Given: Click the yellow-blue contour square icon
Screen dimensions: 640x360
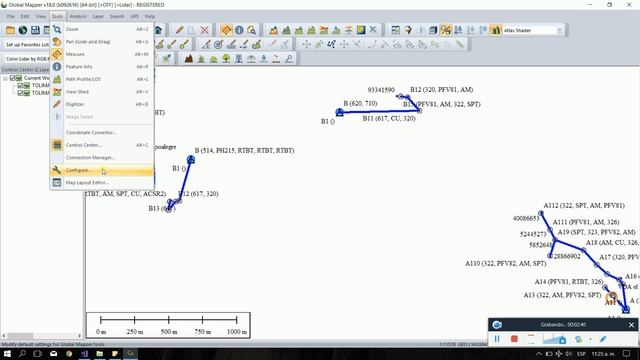Looking at the screenshot, I should 361,30.
